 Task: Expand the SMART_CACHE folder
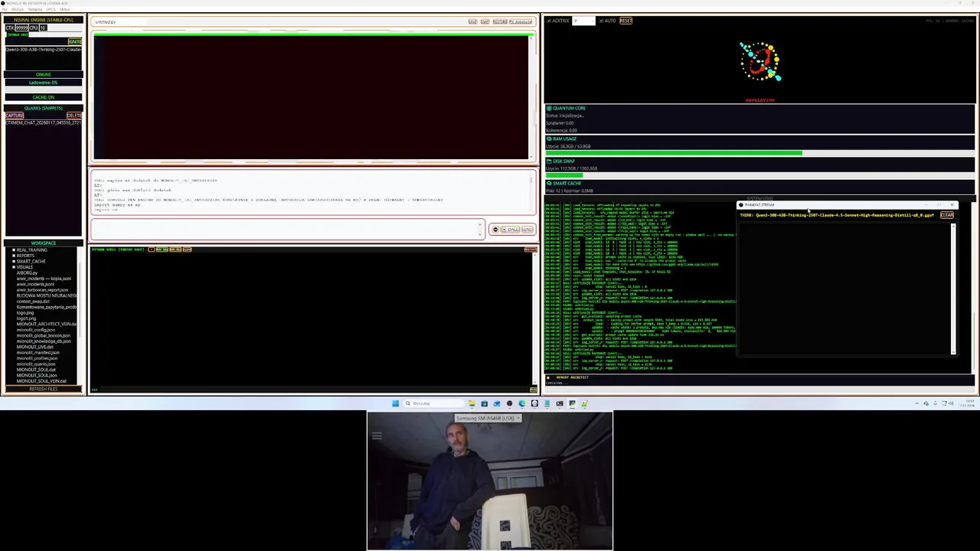14,262
